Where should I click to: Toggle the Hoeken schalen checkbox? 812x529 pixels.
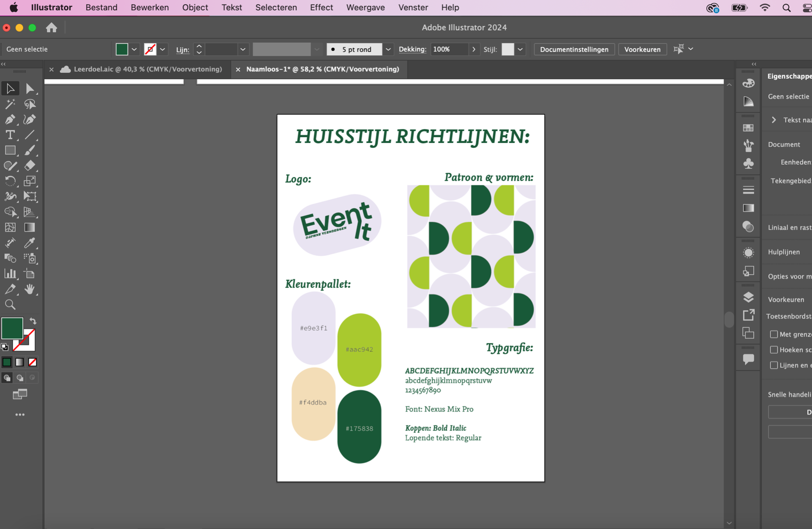click(x=774, y=350)
